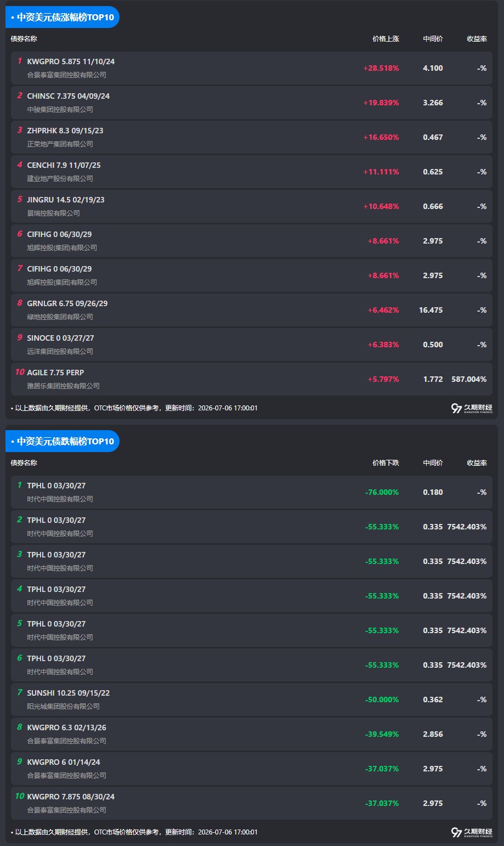Viewport: 504px width, 846px height.
Task: Click the KWGPRO 7.875 08/30/24 row
Action: click(252, 803)
